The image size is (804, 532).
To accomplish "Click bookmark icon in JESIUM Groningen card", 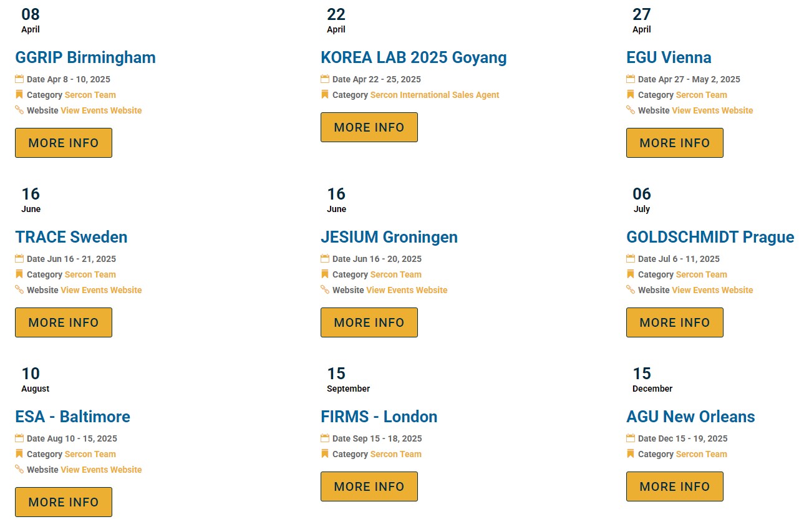I will tap(325, 274).
